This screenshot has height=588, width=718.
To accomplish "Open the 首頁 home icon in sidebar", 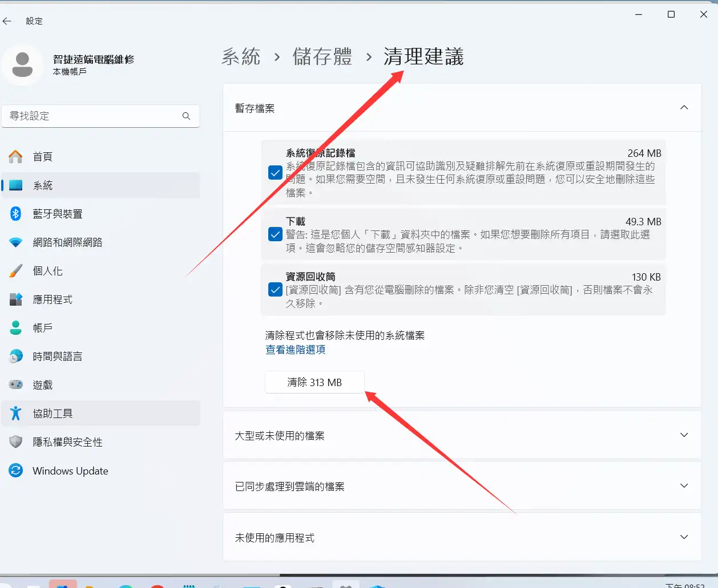I will point(16,156).
